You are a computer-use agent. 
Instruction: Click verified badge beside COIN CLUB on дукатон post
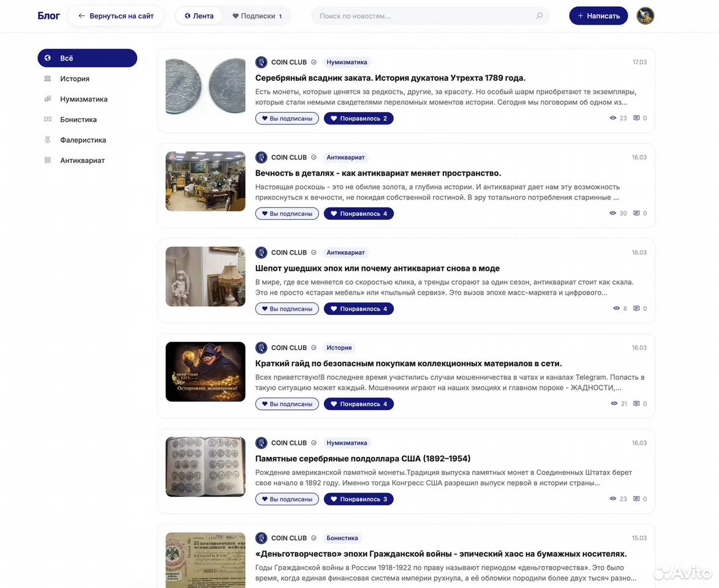[x=314, y=62]
